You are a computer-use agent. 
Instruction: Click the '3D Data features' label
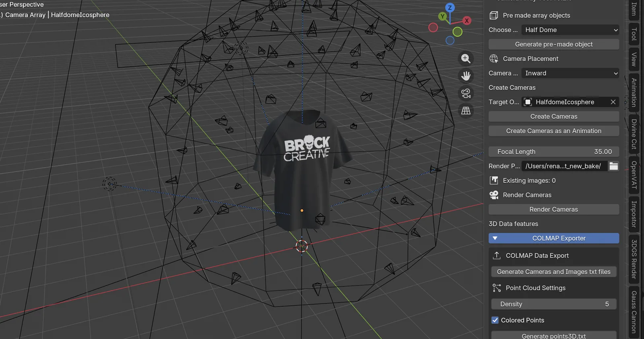click(x=513, y=224)
